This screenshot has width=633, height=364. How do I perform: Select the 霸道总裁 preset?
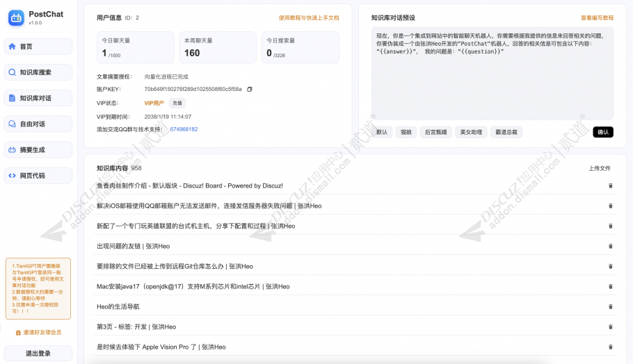[x=506, y=132]
